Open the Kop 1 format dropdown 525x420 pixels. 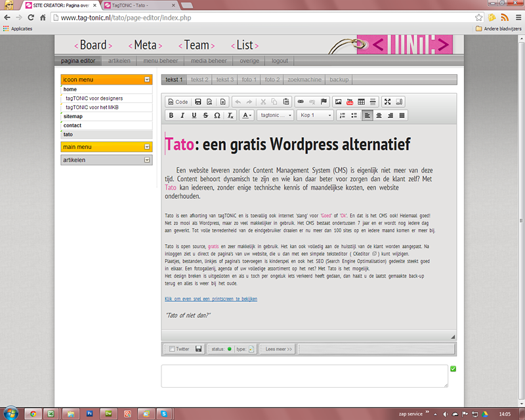tap(316, 115)
